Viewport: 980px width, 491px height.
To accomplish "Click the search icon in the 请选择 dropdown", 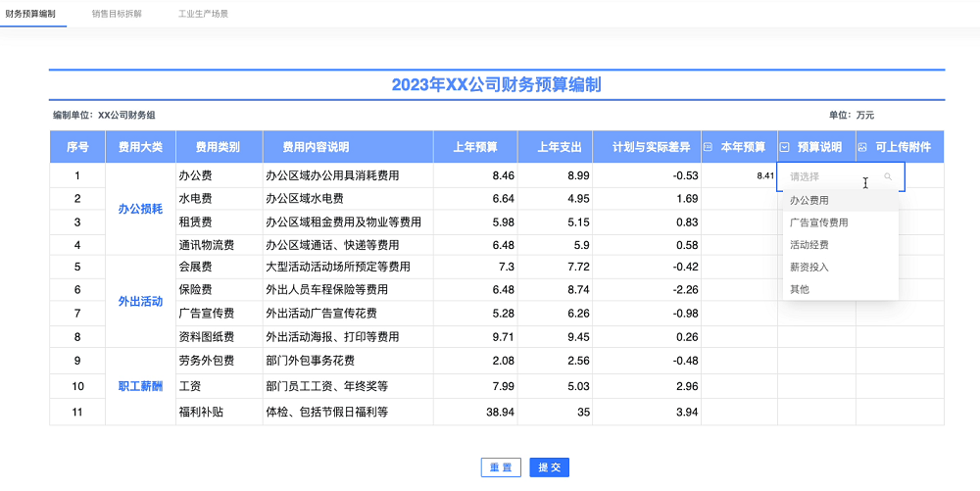I will pos(888,177).
